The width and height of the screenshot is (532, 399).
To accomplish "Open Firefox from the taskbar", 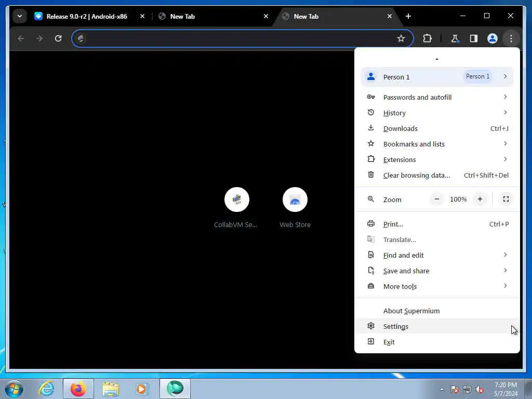I will (x=78, y=389).
